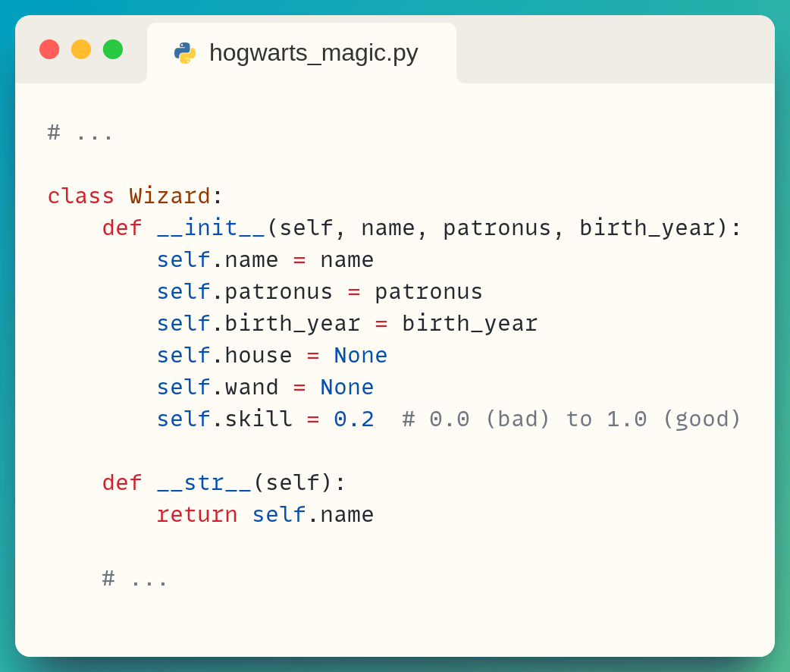The height and width of the screenshot is (672, 790).
Task: Click the Wizard class name
Action: point(169,196)
